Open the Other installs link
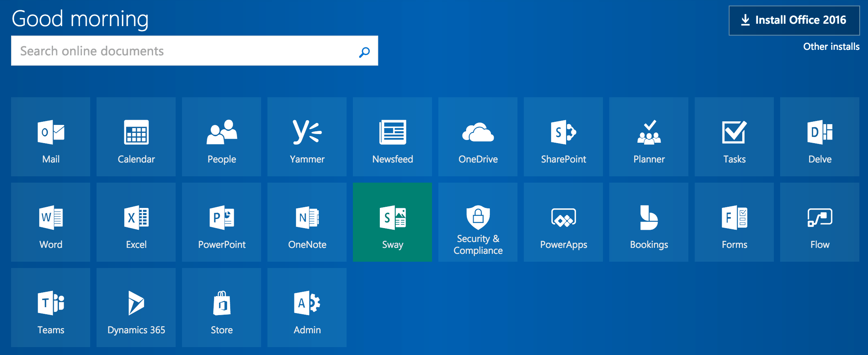 tap(831, 47)
